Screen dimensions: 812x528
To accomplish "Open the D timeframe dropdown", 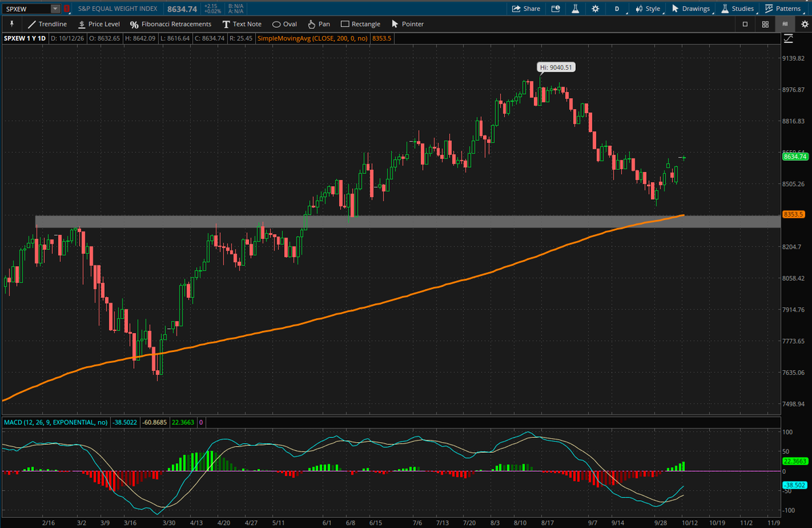I will [617, 9].
